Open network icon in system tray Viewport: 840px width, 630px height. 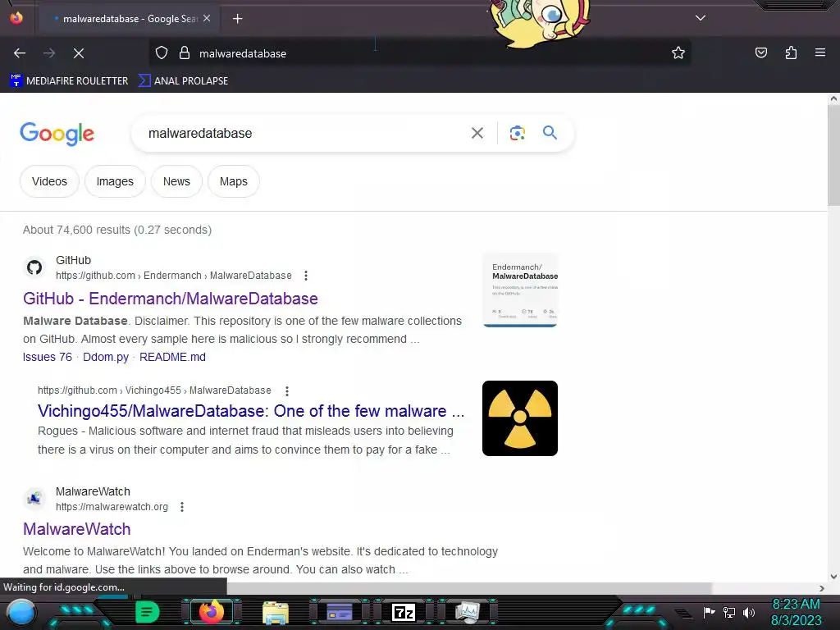(729, 612)
